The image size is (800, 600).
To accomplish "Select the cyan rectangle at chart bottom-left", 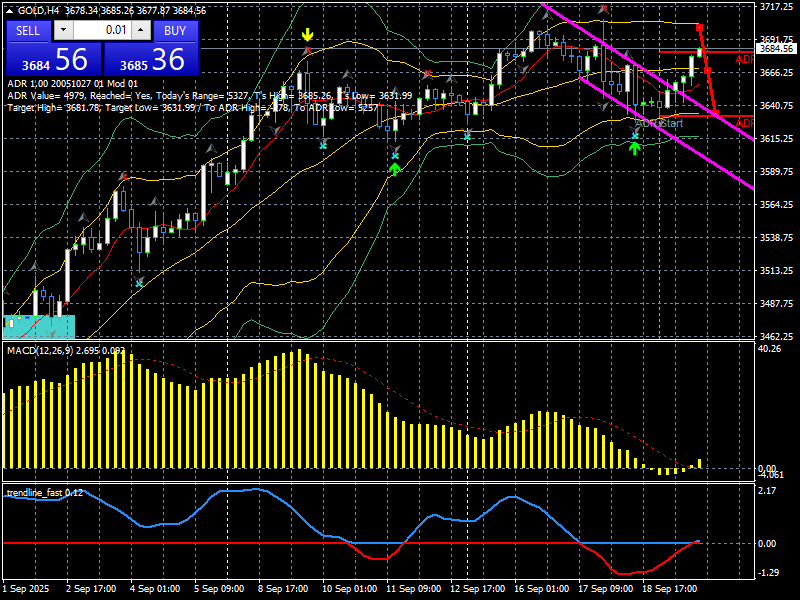I will [39, 327].
